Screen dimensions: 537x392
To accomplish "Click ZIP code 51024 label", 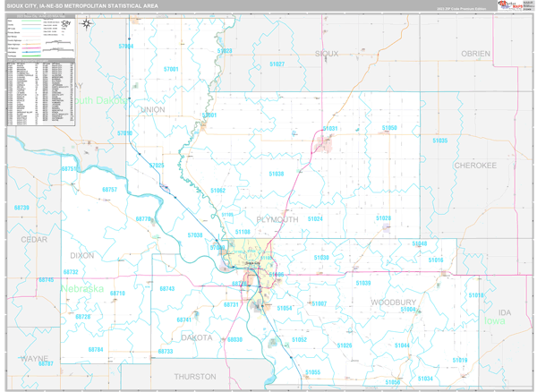I will [x=315, y=218].
